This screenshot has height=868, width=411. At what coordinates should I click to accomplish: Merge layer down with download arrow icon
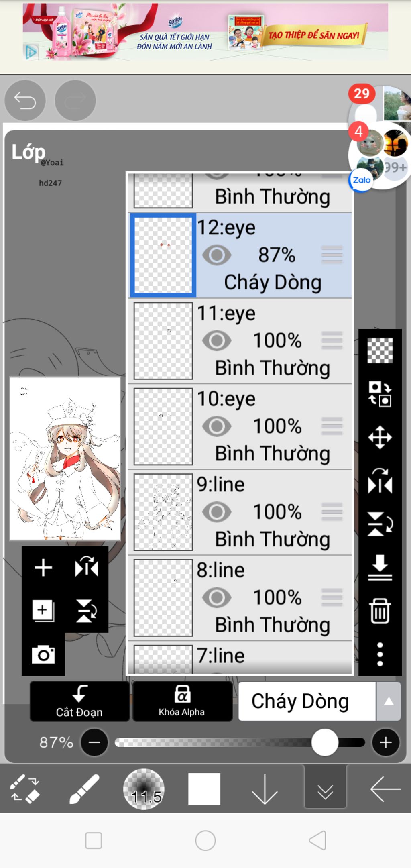coord(380,567)
